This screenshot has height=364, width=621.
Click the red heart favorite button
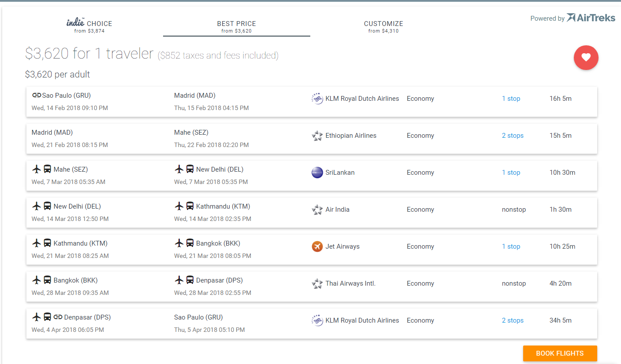pyautogui.click(x=586, y=58)
